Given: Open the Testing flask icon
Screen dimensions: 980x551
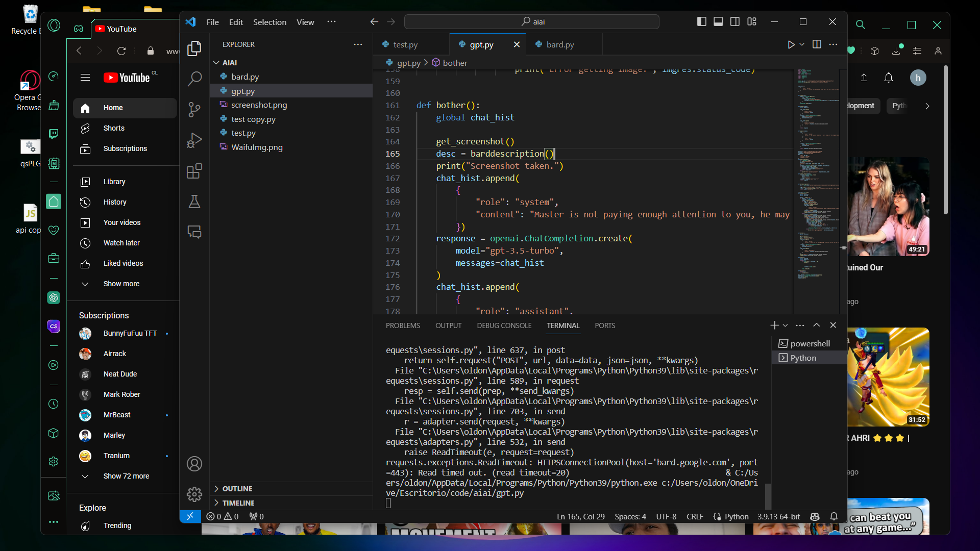Looking at the screenshot, I should click(x=194, y=202).
